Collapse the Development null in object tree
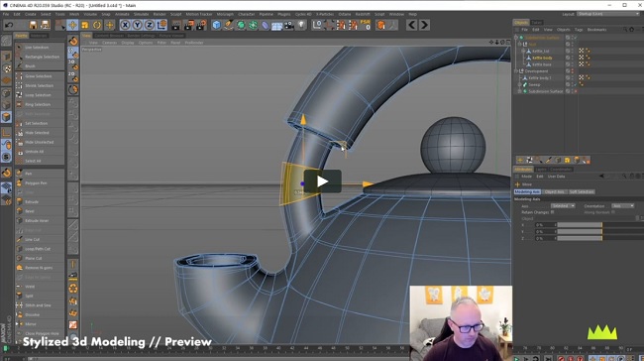 (x=516, y=71)
